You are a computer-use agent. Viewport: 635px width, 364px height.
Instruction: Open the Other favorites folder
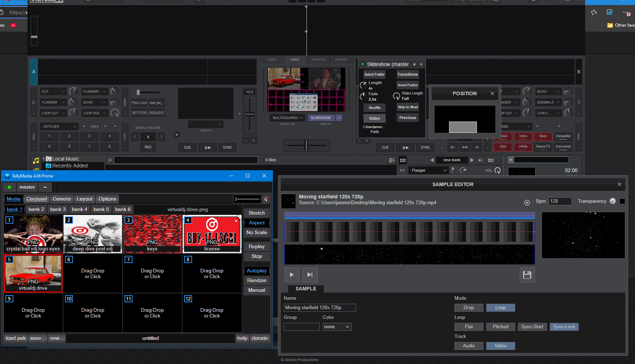pos(621,25)
